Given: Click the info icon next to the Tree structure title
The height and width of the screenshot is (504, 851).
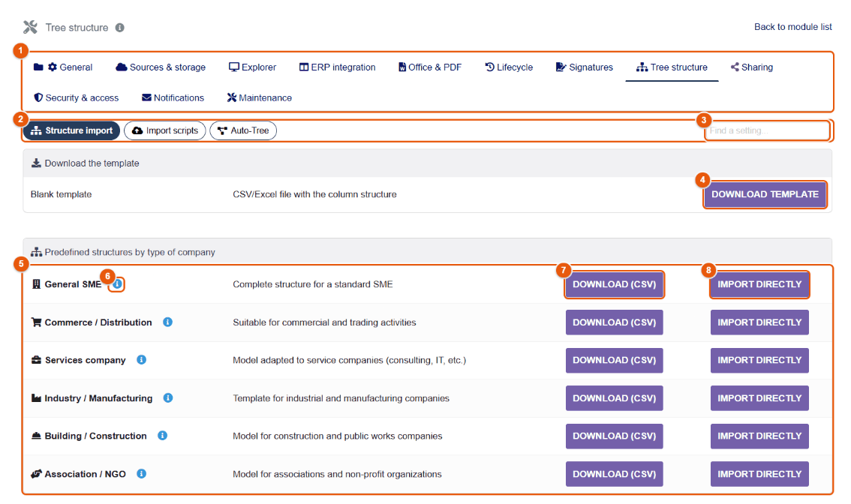Looking at the screenshot, I should pos(120,28).
